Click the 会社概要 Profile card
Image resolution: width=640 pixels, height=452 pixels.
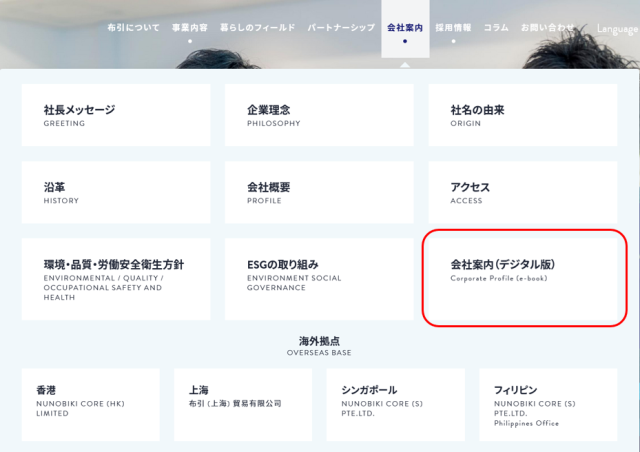319,192
